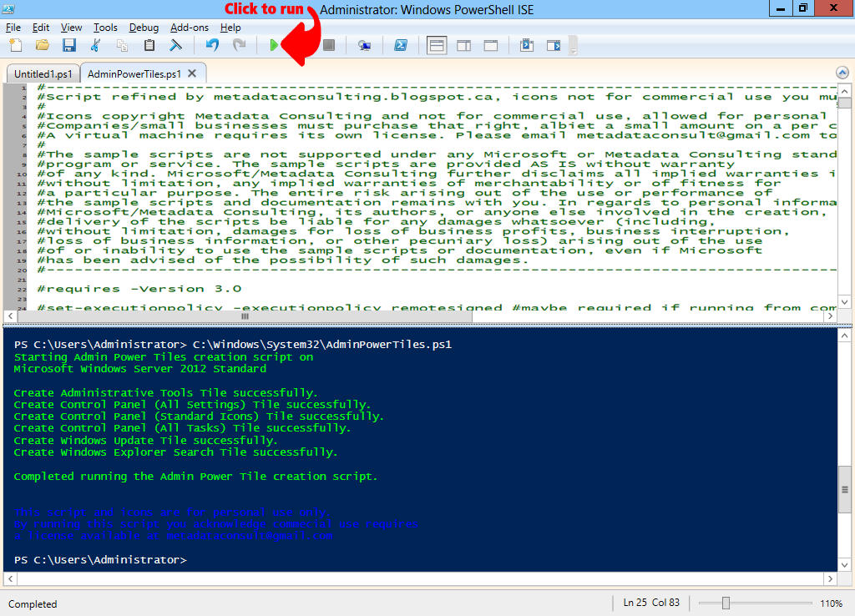This screenshot has width=855, height=616.
Task: Click 'Create Administrative Tools Tile successfully.' line
Action: (x=165, y=393)
